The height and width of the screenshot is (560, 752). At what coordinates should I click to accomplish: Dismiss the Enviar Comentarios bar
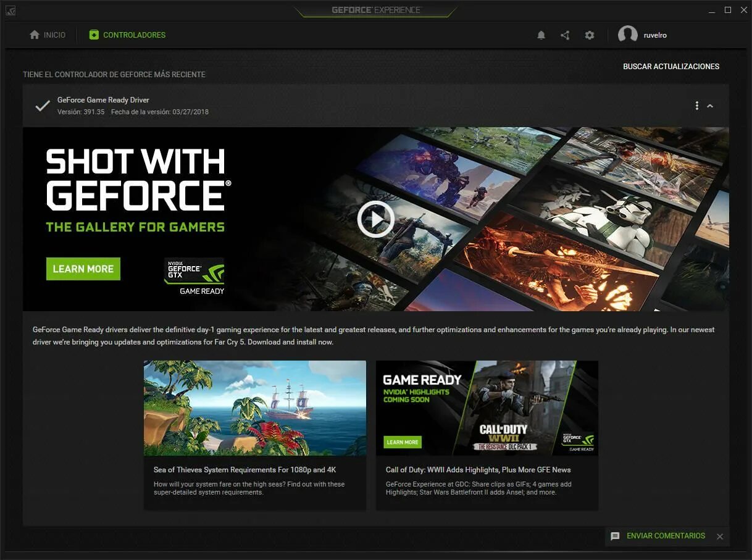pyautogui.click(x=720, y=537)
